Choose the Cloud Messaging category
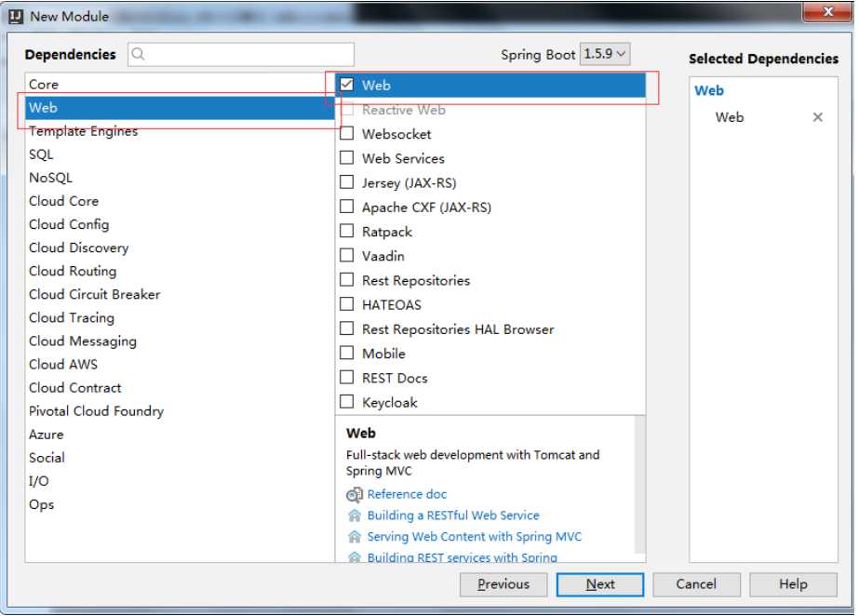This screenshot has height=616, width=858. tap(180, 341)
